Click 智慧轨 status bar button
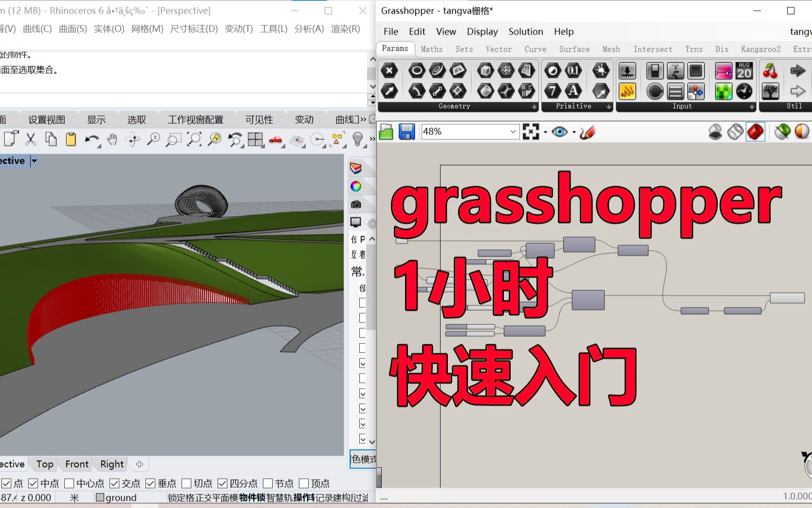This screenshot has height=508, width=812. pyautogui.click(x=279, y=498)
